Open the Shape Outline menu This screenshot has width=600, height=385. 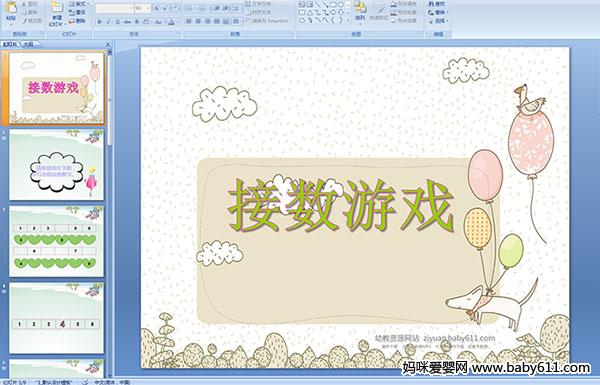[x=406, y=12]
